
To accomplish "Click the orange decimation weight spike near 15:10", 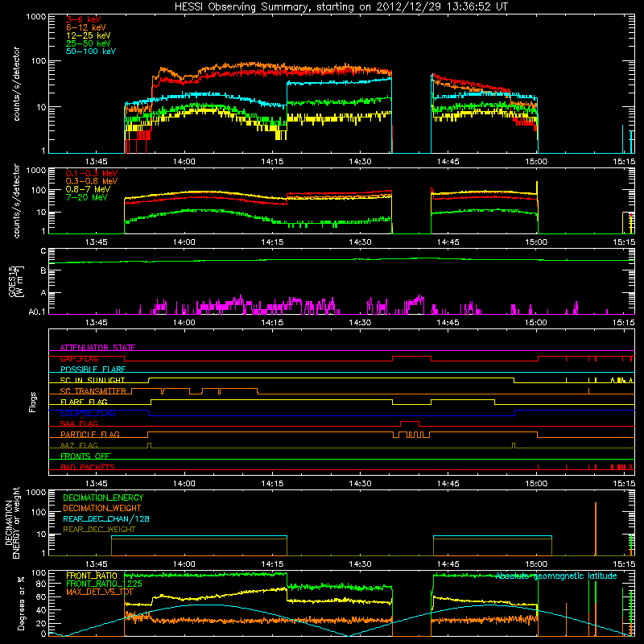I will pyautogui.click(x=596, y=529).
